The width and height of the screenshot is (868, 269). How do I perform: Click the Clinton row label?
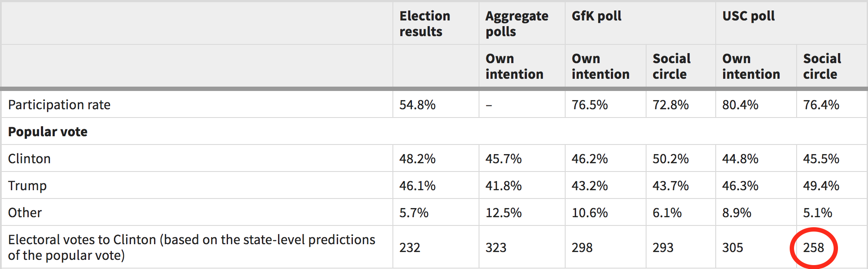(30, 159)
